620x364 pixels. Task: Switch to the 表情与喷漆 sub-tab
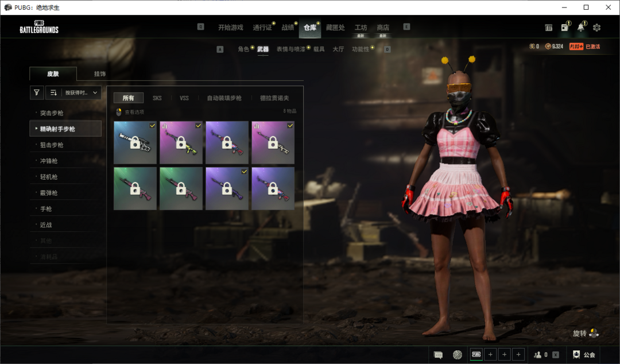(x=290, y=49)
